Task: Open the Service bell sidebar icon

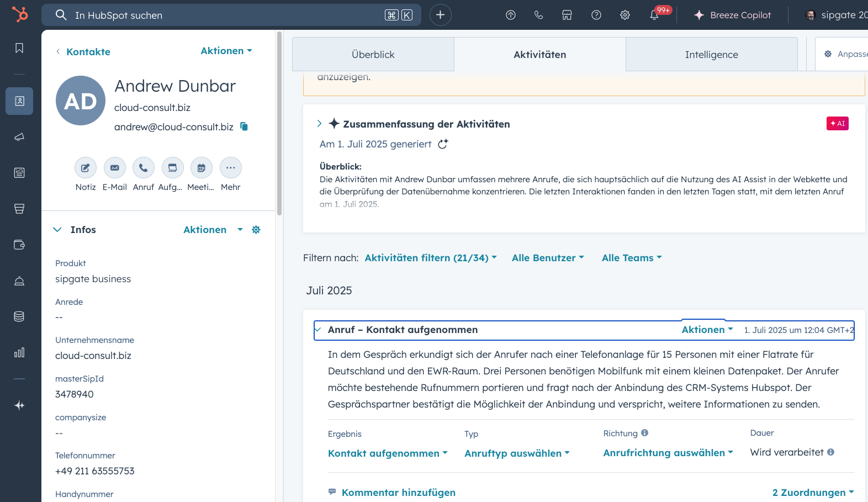Action: [x=19, y=281]
